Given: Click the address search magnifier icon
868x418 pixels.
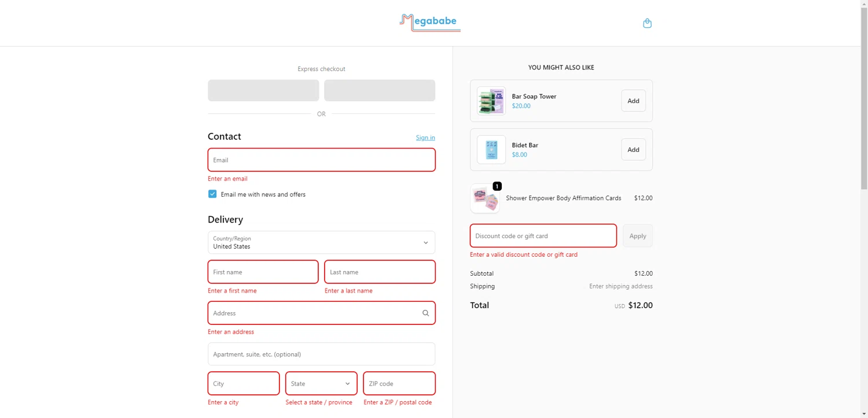Looking at the screenshot, I should 425,313.
